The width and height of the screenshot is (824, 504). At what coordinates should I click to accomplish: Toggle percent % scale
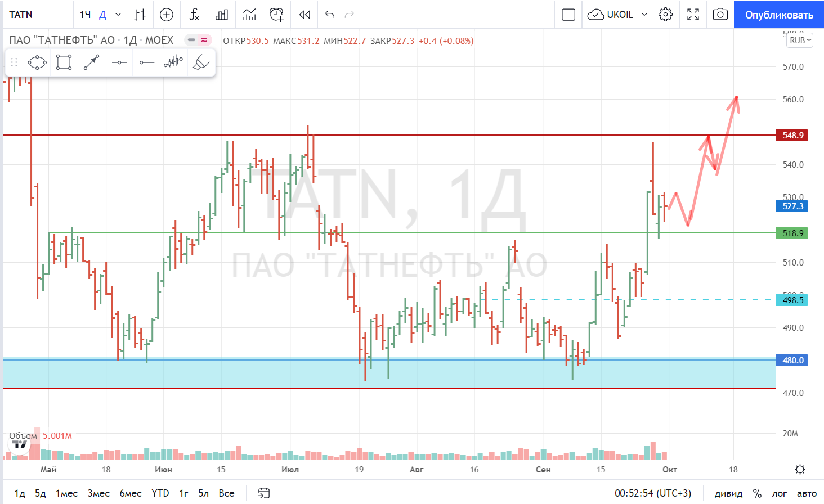(757, 493)
